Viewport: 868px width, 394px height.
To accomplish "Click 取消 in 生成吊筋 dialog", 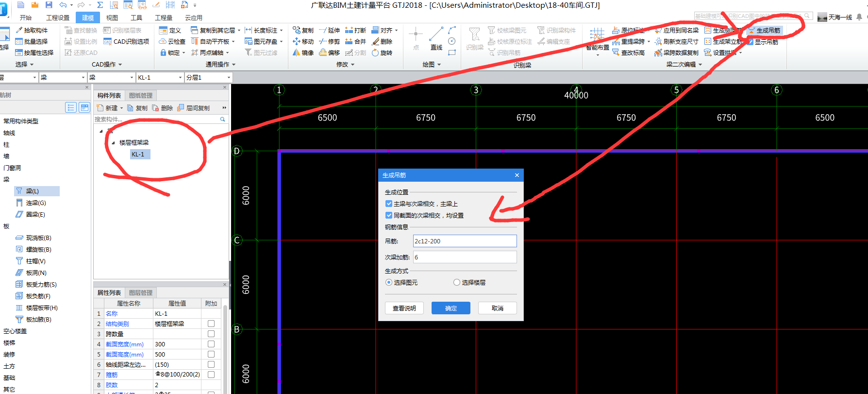I will pos(498,308).
